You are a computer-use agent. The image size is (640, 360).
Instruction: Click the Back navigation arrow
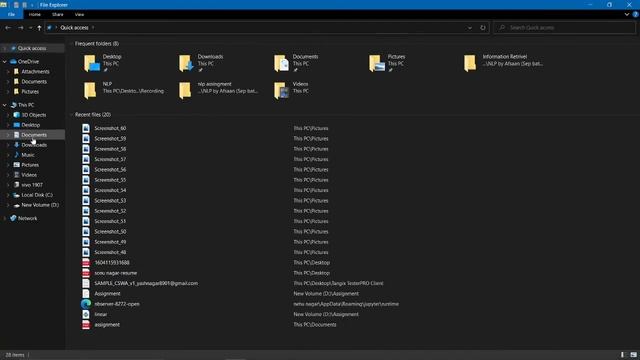pos(8,28)
